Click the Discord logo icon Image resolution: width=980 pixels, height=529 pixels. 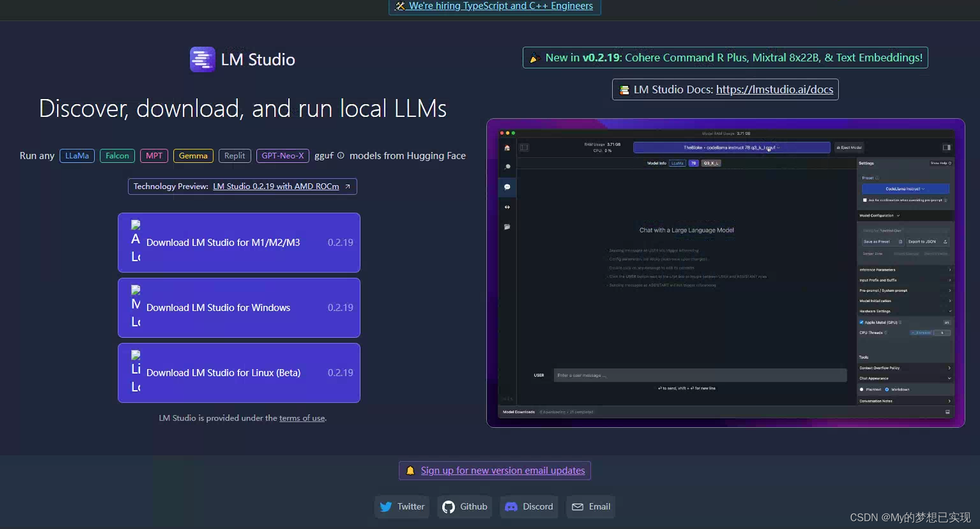(511, 507)
